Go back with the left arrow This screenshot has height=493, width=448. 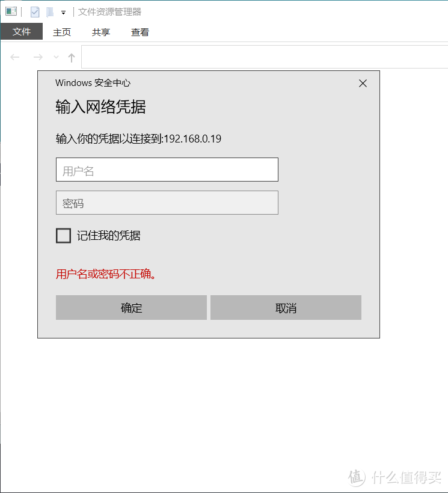pos(15,57)
